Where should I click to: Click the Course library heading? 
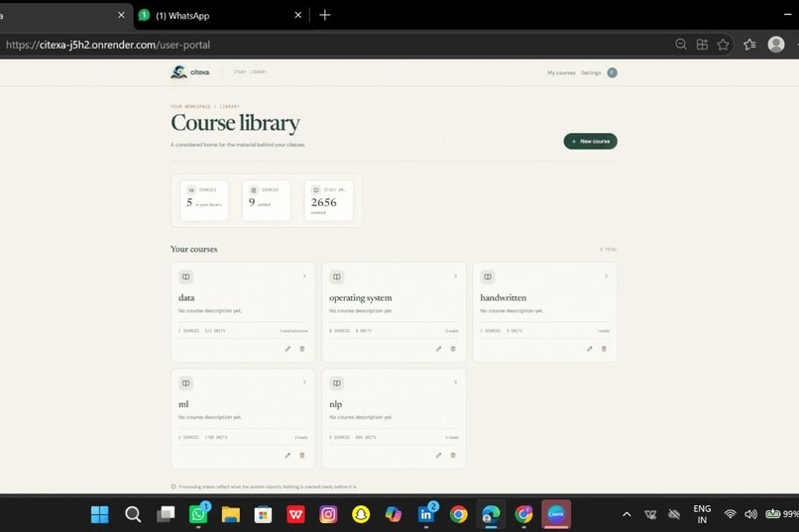[x=235, y=123]
